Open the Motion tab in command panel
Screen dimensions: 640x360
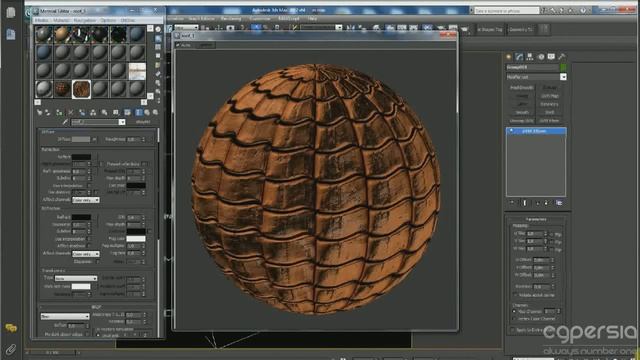pyautogui.click(x=541, y=57)
